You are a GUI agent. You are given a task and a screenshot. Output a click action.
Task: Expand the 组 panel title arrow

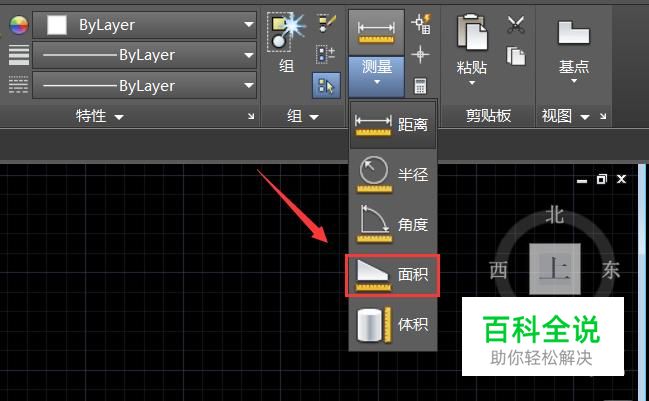click(314, 117)
